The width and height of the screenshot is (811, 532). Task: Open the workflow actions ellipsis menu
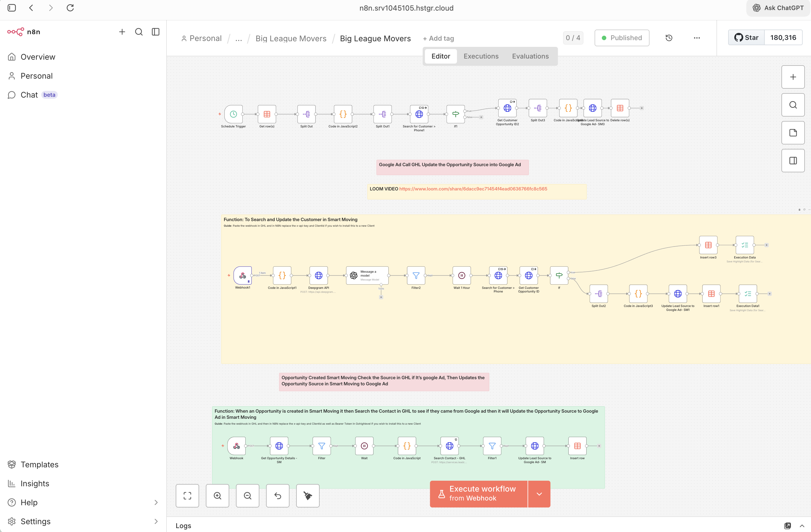point(697,38)
